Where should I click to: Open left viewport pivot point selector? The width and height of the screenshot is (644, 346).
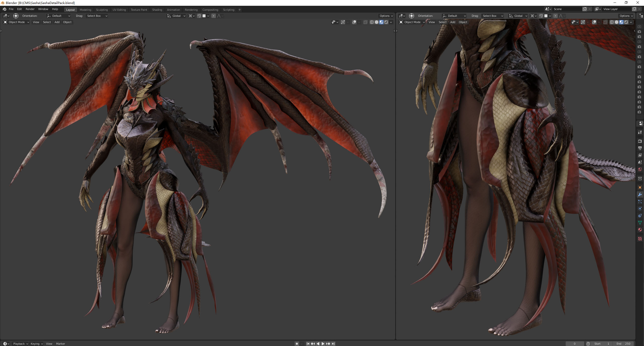[x=192, y=16]
